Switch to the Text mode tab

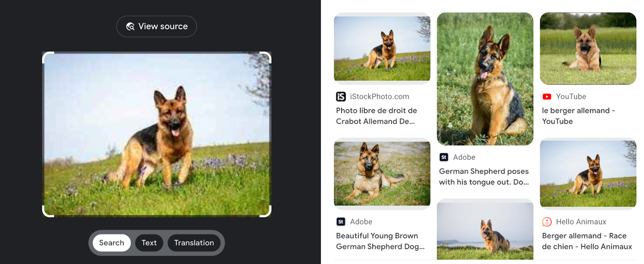tap(149, 243)
